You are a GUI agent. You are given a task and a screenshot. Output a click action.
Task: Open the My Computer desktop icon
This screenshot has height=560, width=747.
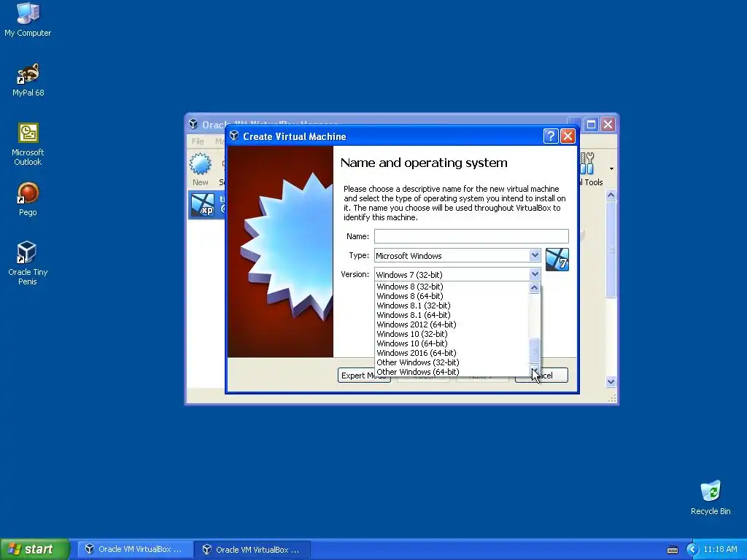[x=28, y=20]
